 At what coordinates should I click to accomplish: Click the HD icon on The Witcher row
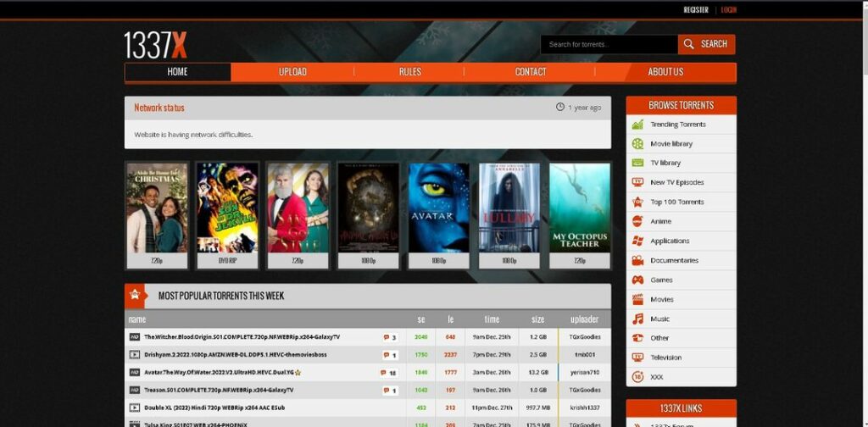135,337
